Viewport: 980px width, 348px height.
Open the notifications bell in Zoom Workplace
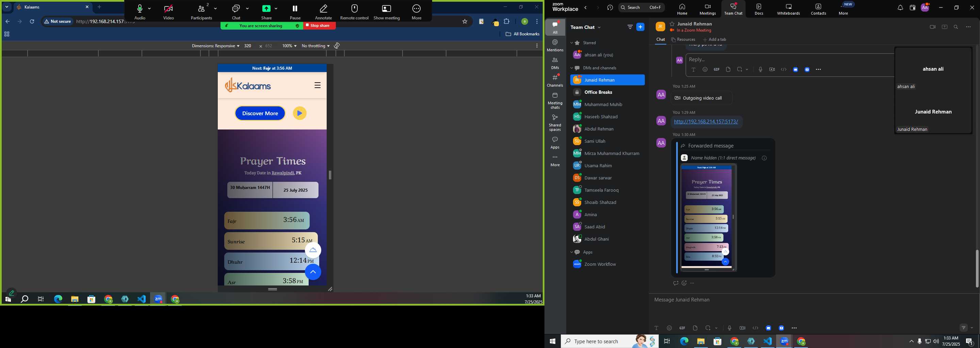(x=900, y=7)
